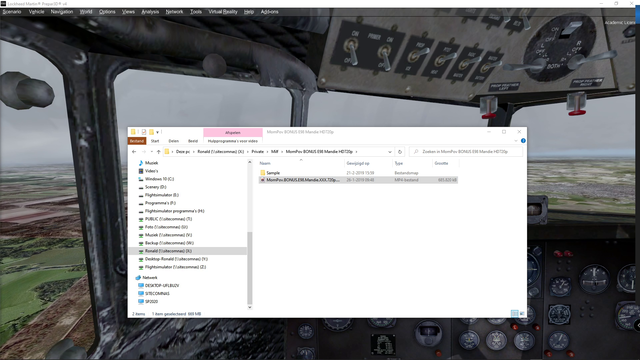
Task: Sort files by the Type column header
Action: [398, 163]
